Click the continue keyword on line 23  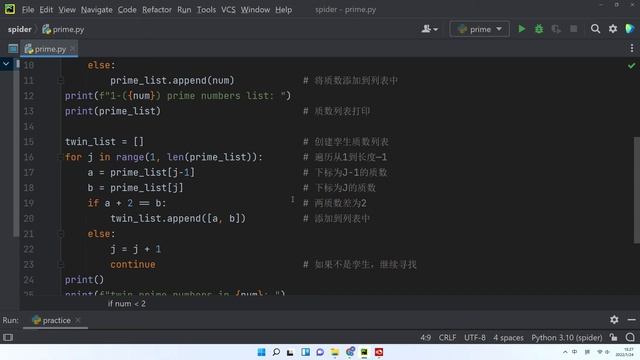[x=133, y=264]
